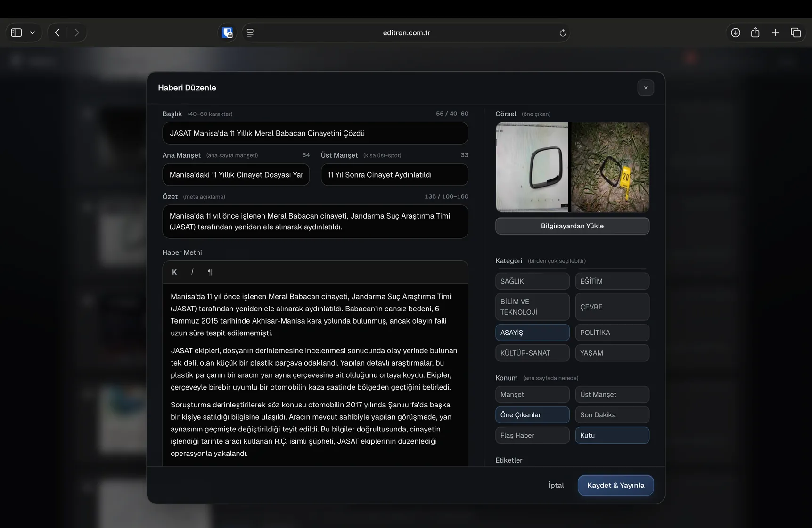Click Bilgisayardan Yükle upload button

tap(572, 226)
